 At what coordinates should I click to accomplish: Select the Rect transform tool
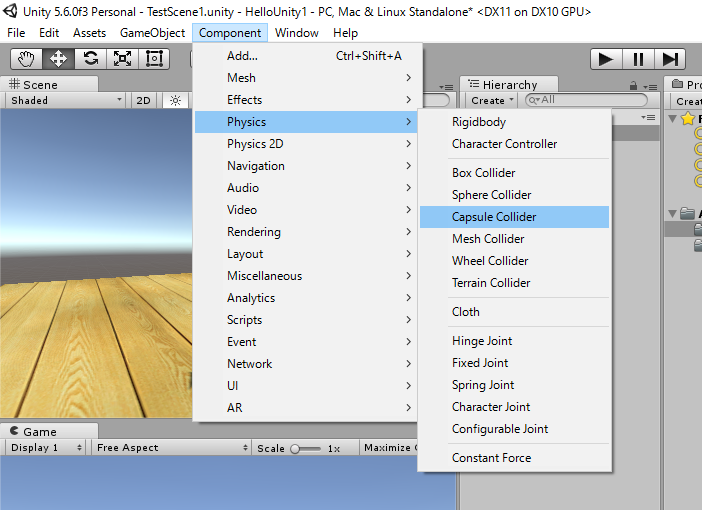(154, 59)
